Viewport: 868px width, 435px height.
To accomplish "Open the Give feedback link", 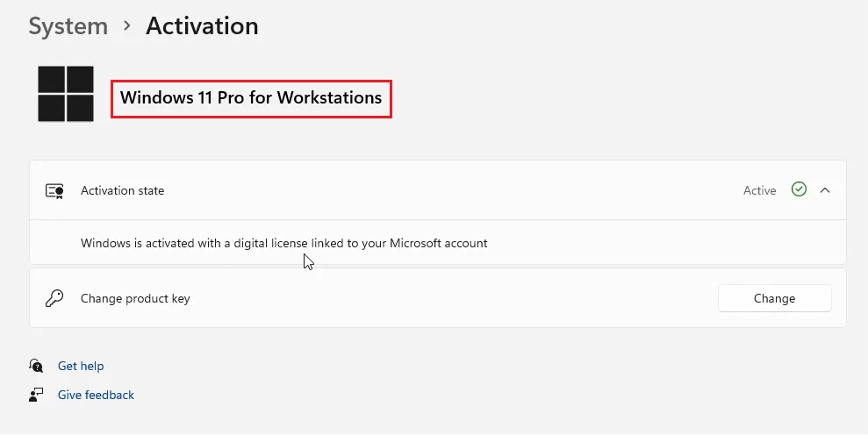I will click(x=96, y=395).
